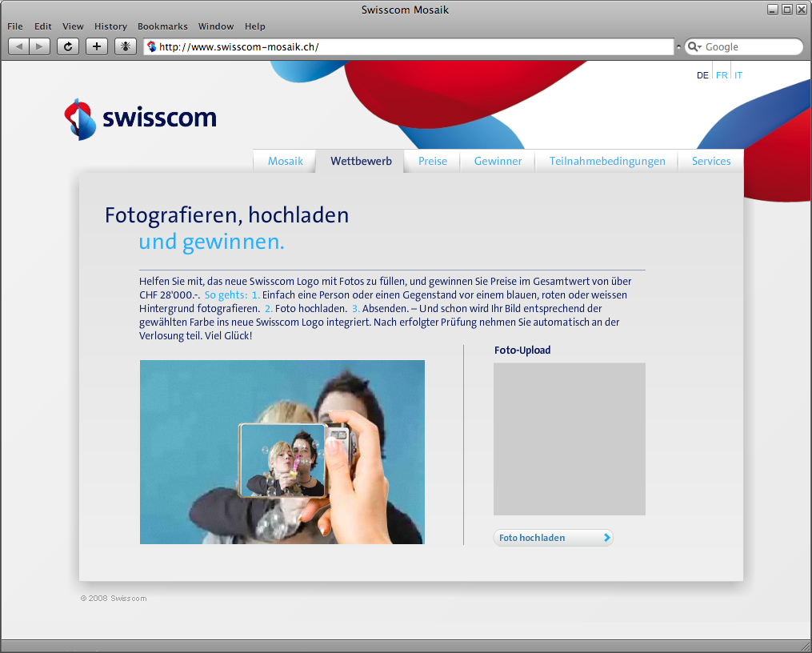The width and height of the screenshot is (812, 653).
Task: Click the '© 2008 Swisscom' footer text
Action: click(x=114, y=598)
